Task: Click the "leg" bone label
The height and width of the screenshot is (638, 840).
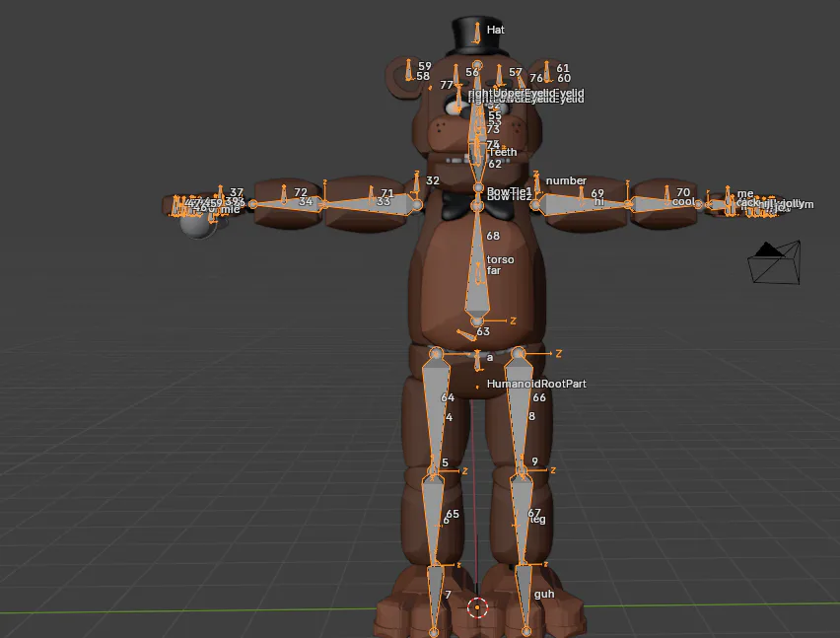Action: (538, 519)
